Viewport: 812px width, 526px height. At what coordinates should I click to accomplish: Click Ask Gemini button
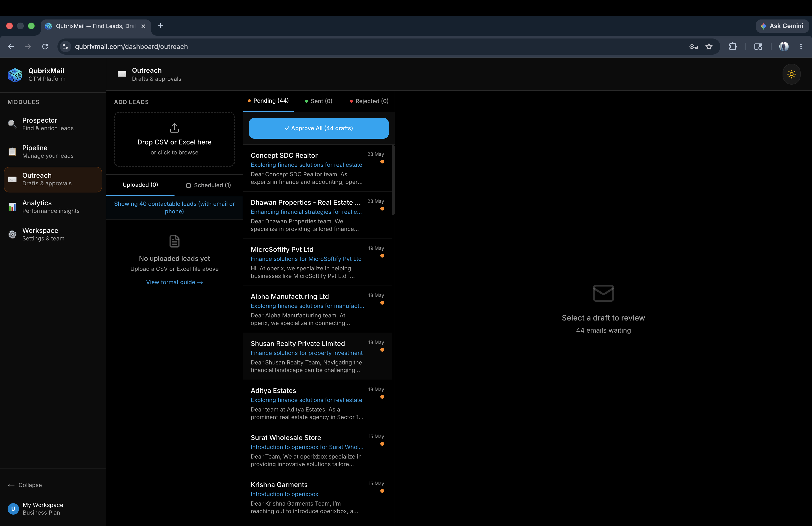782,26
